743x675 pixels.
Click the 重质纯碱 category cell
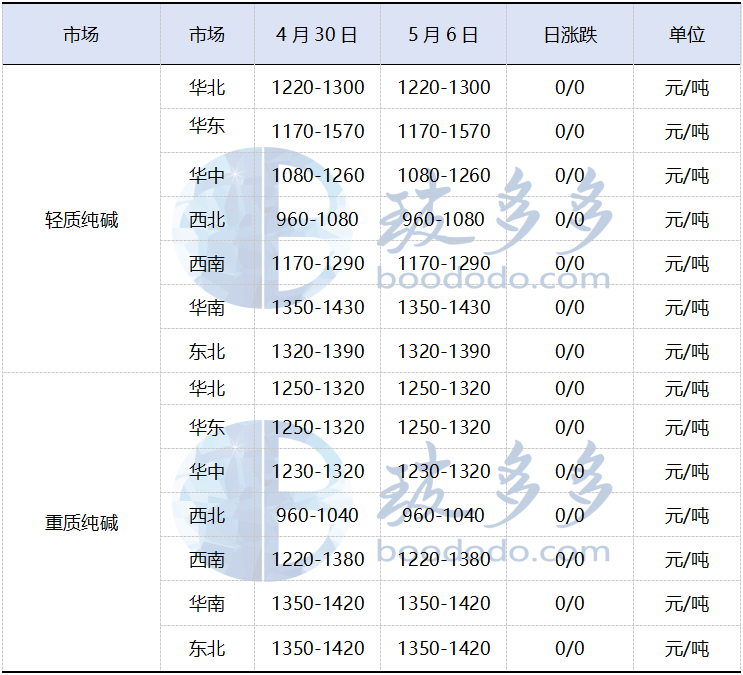pyautogui.click(x=82, y=523)
